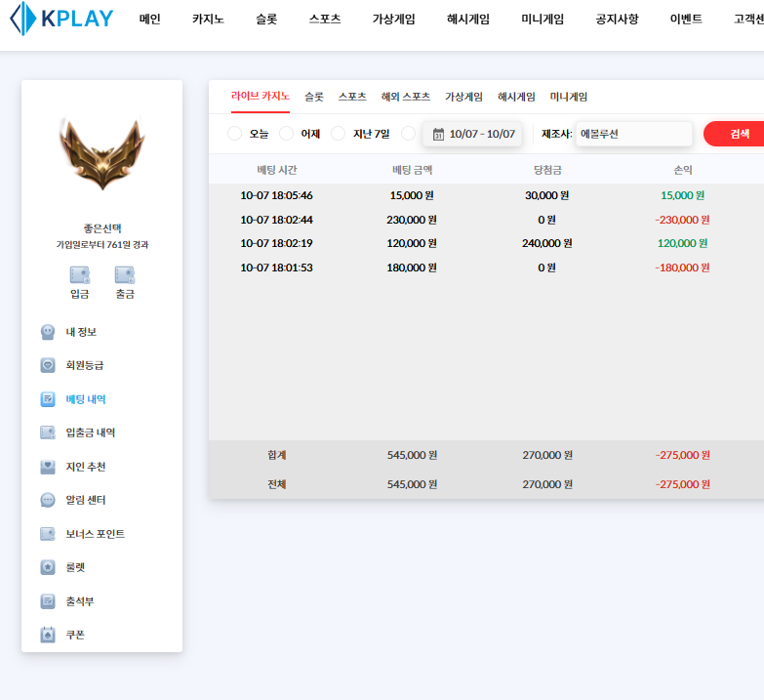This screenshot has width=764, height=700.
Task: Open 알림 센터 notification center icon
Action: (x=48, y=500)
